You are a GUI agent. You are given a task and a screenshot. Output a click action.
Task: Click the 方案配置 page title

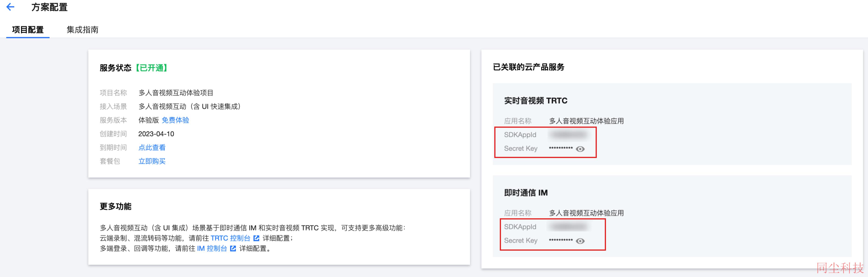coord(50,7)
